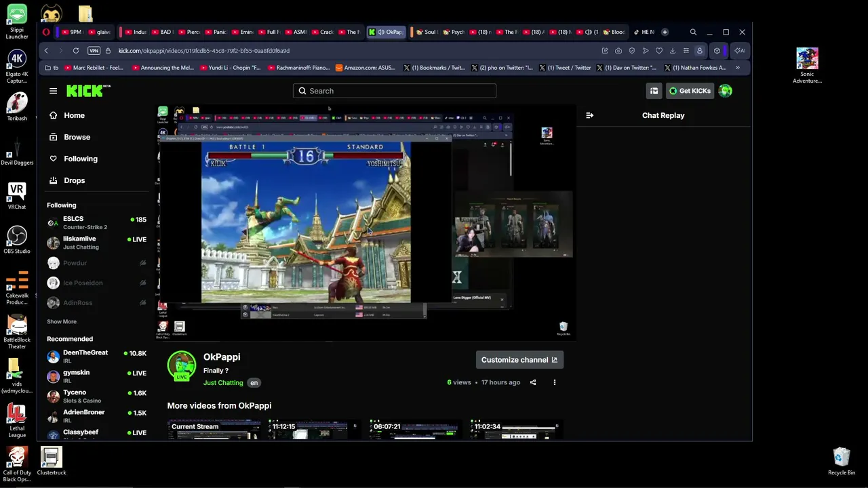This screenshot has height=488, width=868.
Task: Select the Ice Poseidon channel
Action: point(96,283)
